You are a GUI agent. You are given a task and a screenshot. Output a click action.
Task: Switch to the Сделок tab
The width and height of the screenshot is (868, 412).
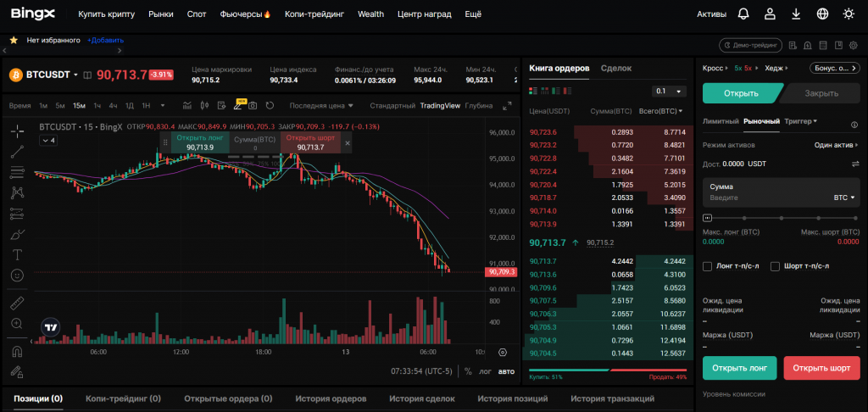(615, 68)
